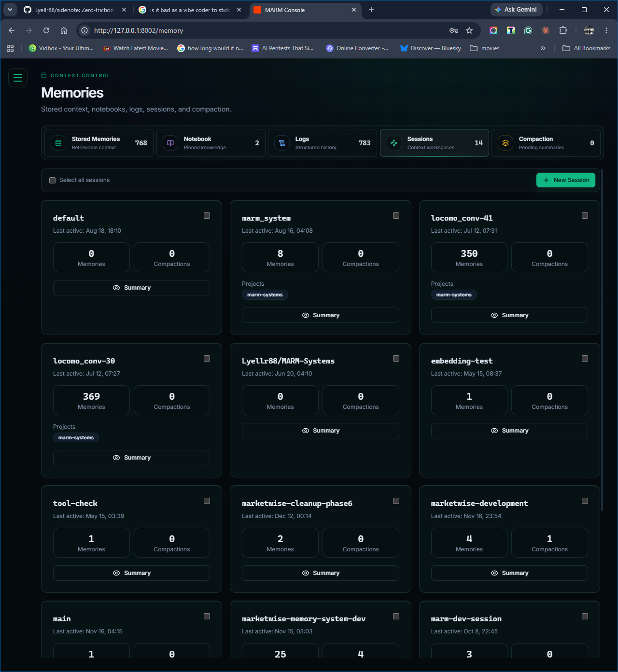Click the colorful ring extension icon
The width and height of the screenshot is (618, 672).
coord(493,30)
